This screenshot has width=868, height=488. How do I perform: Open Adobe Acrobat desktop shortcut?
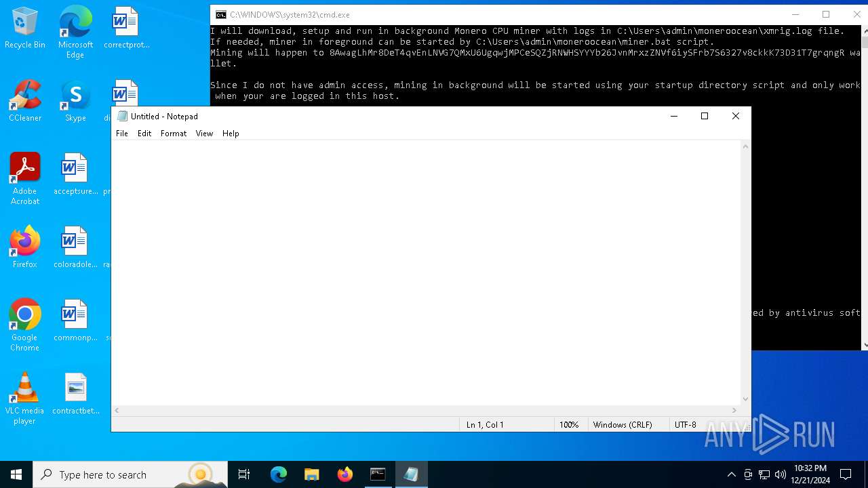[x=25, y=179]
